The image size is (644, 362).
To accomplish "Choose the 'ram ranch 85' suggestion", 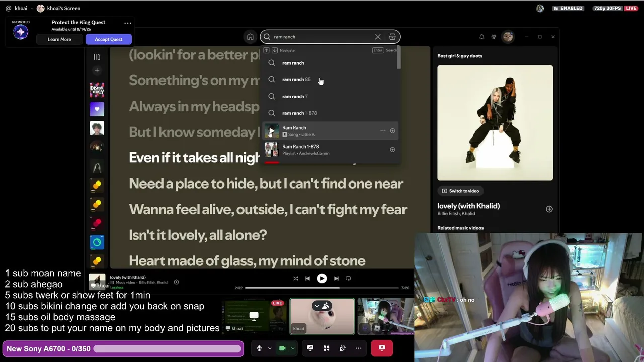I will coord(331,79).
